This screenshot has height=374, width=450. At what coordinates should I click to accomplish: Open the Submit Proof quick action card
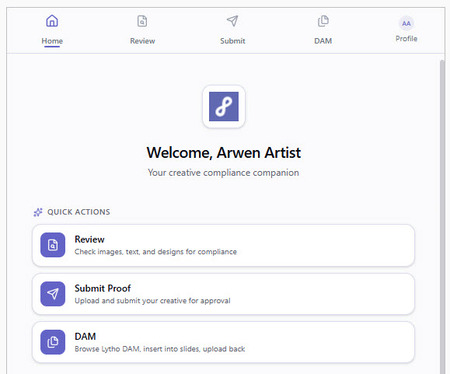click(223, 294)
